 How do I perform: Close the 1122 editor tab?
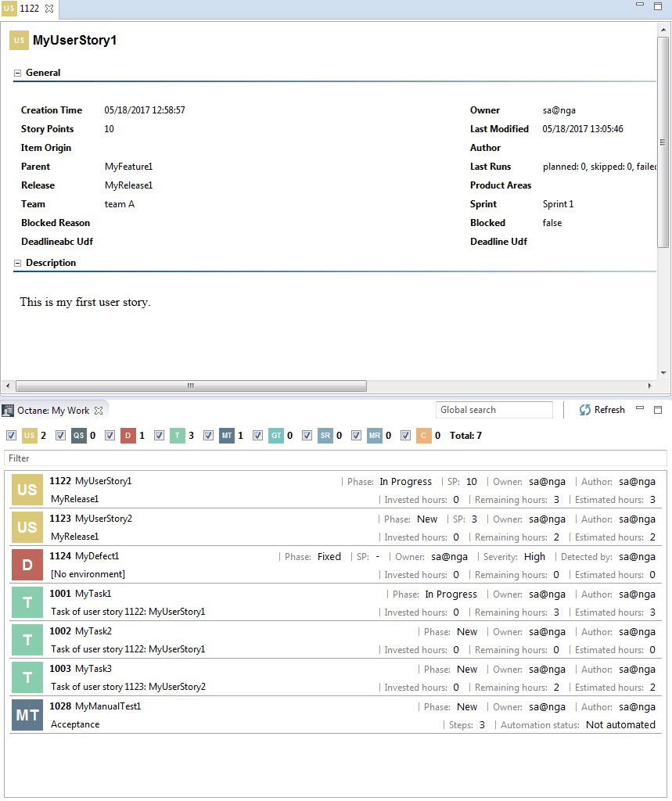(x=49, y=9)
